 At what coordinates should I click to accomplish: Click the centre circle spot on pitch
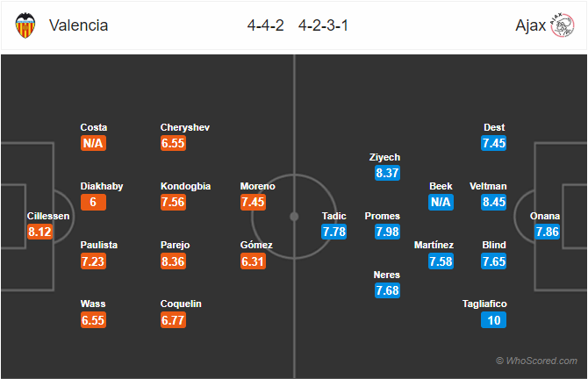pos(294,217)
